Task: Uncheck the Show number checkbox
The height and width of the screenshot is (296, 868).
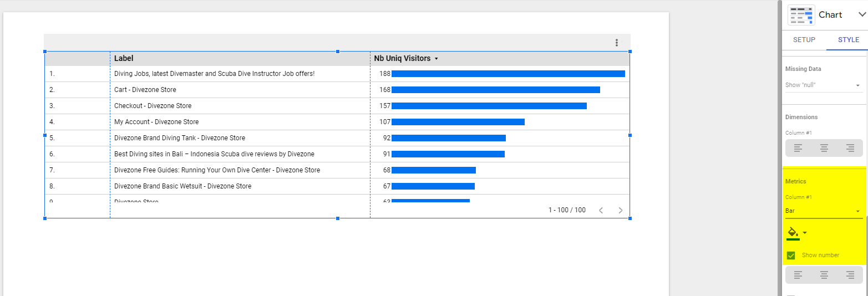Action: (791, 256)
